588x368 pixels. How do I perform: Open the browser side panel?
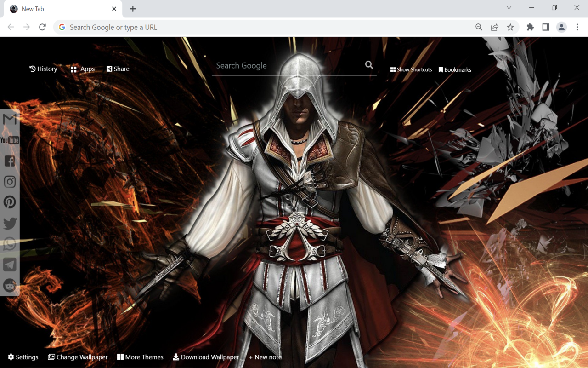tap(546, 27)
